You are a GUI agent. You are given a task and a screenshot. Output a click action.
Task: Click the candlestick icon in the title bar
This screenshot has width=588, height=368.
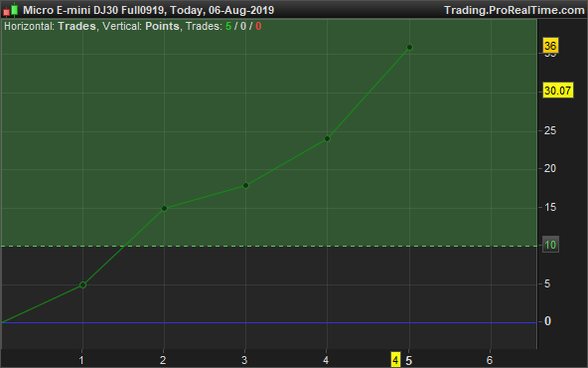tap(11, 10)
